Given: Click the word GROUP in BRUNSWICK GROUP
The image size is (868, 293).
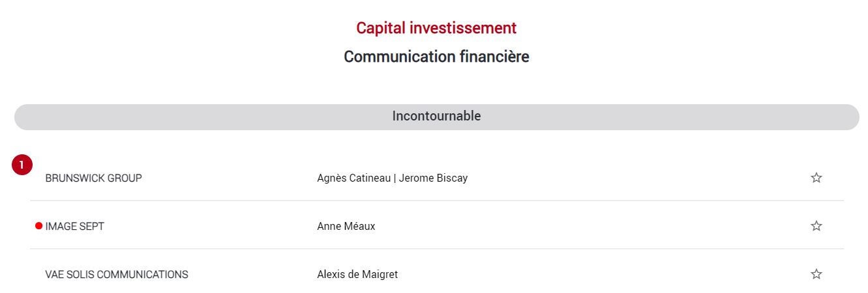Looking at the screenshot, I should click(x=126, y=178).
